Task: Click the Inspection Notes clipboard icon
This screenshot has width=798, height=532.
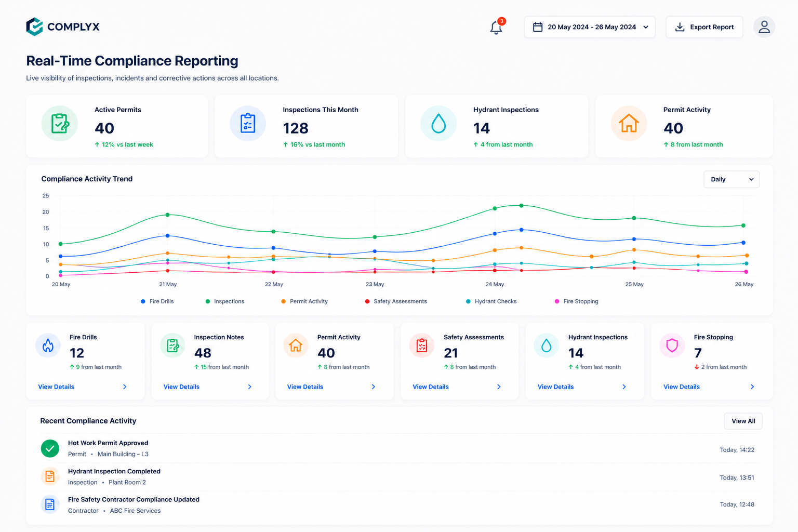Action: coord(172,345)
